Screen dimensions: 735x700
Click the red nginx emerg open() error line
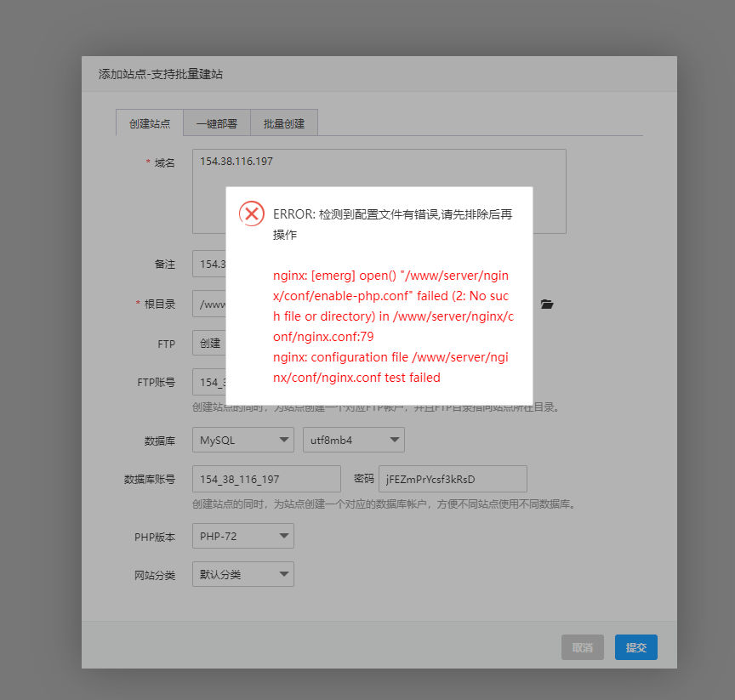point(393,305)
